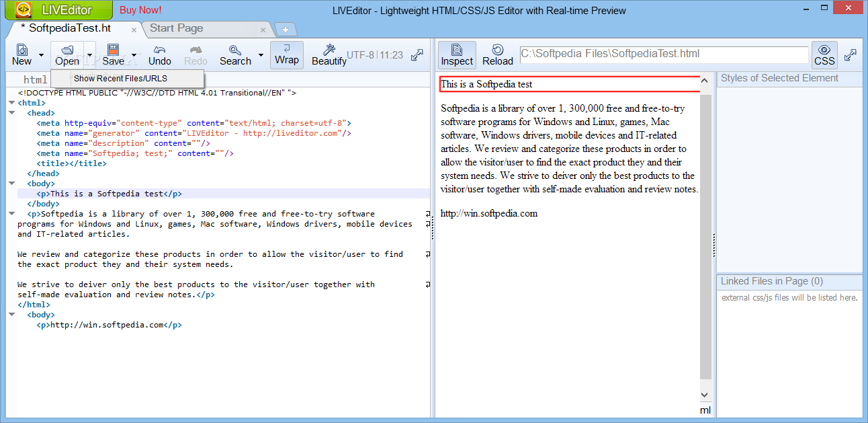
Task: Click the Buy Now! link
Action: tap(140, 10)
